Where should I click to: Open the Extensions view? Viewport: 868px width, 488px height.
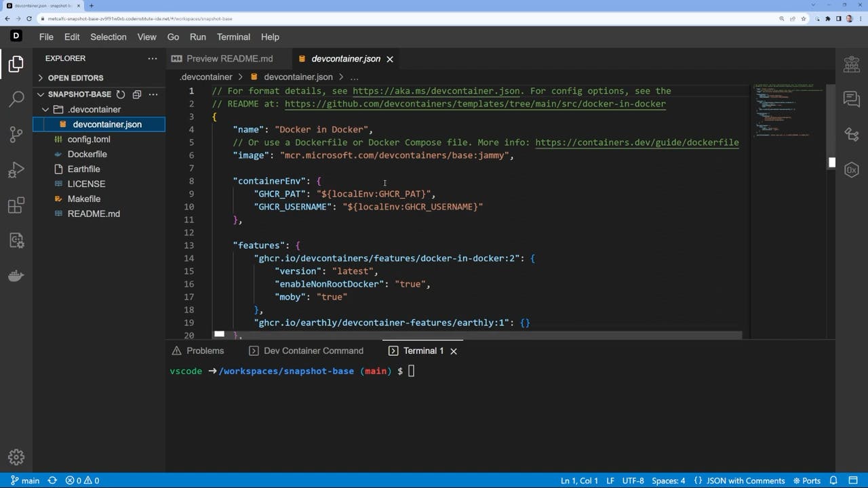coord(16,205)
